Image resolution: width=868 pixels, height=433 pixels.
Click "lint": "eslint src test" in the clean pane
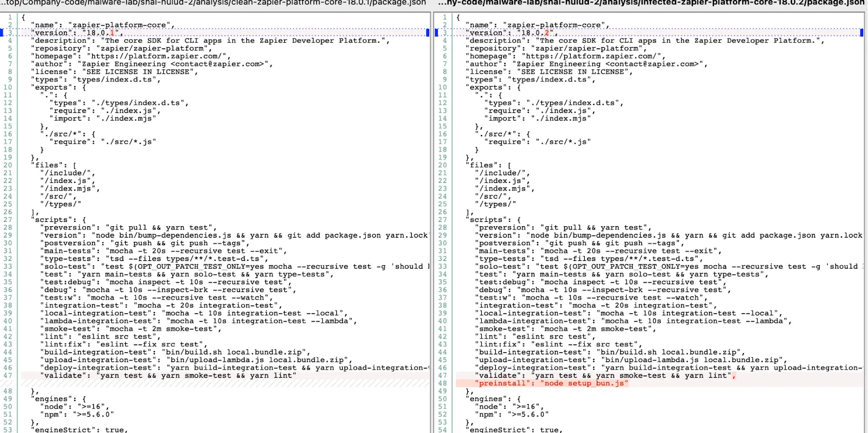(100, 336)
